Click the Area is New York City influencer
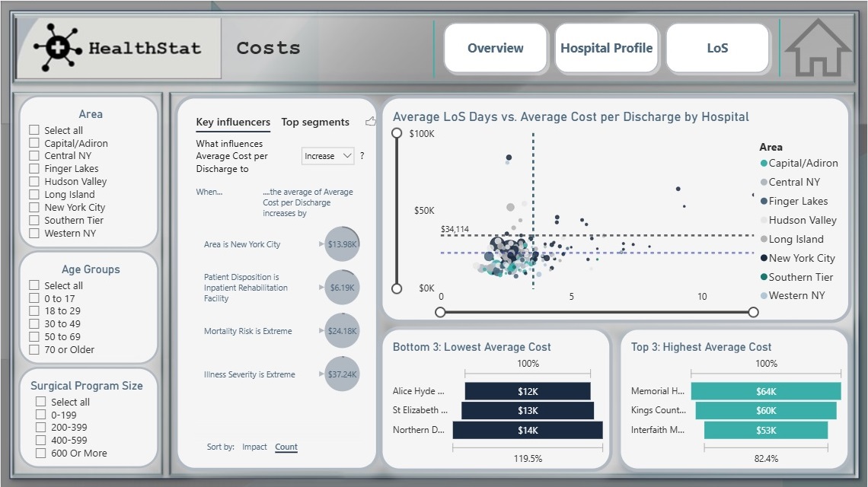This screenshot has width=868, height=487. coord(242,244)
